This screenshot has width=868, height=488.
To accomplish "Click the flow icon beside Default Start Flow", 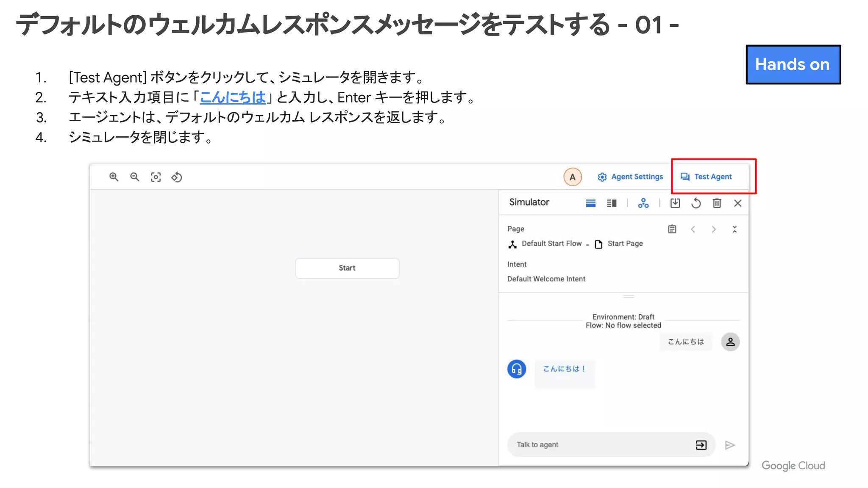I will click(512, 244).
